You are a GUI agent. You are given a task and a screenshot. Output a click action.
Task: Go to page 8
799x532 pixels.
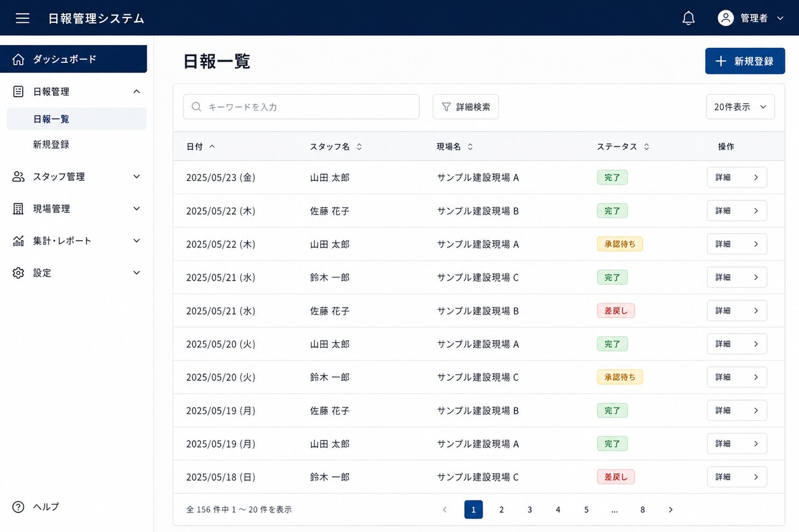[x=642, y=510]
